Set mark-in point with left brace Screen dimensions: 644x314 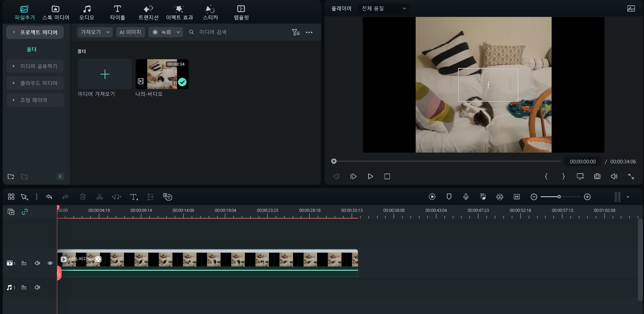click(546, 176)
